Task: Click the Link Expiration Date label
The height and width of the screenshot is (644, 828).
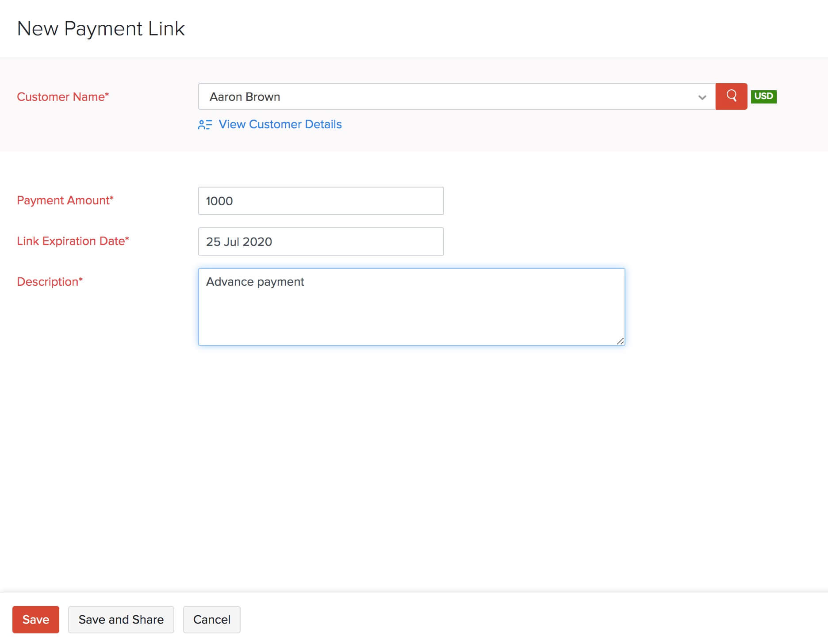Action: click(73, 241)
